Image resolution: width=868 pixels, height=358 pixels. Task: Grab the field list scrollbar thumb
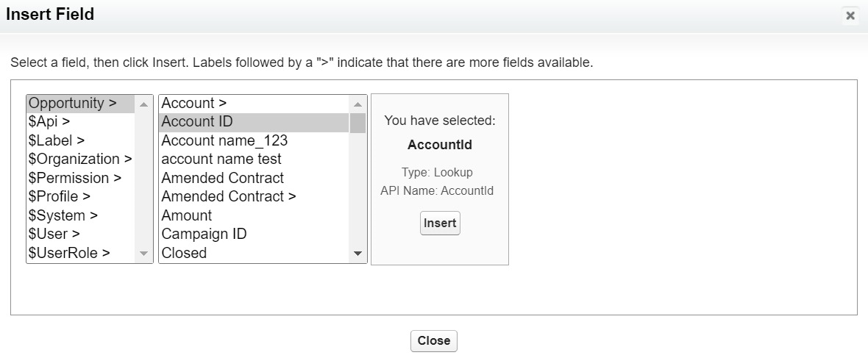[357, 123]
